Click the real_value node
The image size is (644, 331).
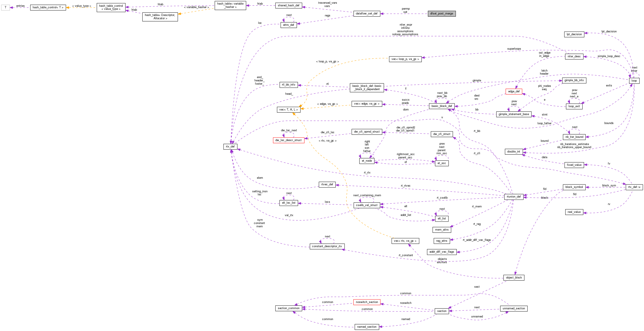tap(574, 212)
